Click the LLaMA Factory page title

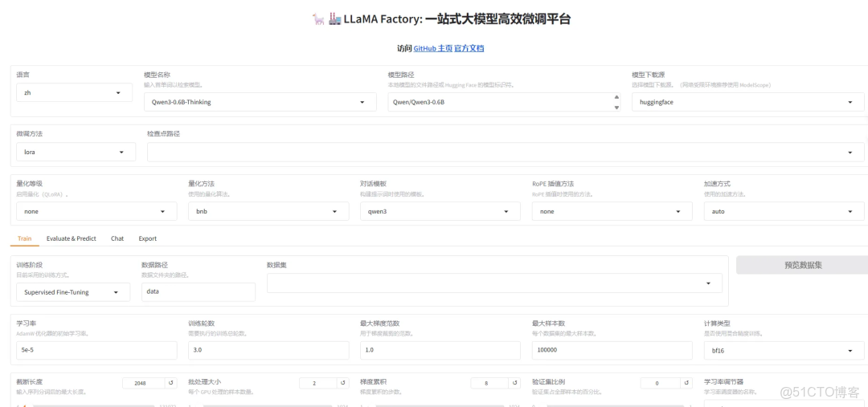point(441,19)
